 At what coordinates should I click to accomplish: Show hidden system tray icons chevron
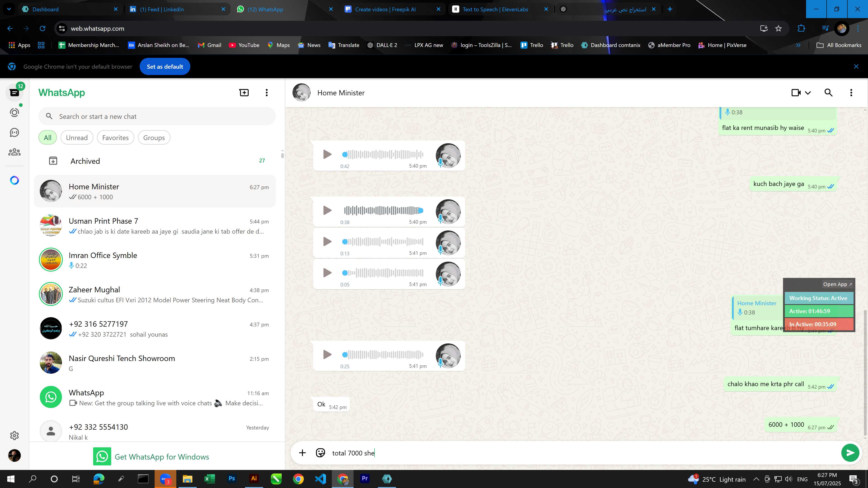coord(756,479)
